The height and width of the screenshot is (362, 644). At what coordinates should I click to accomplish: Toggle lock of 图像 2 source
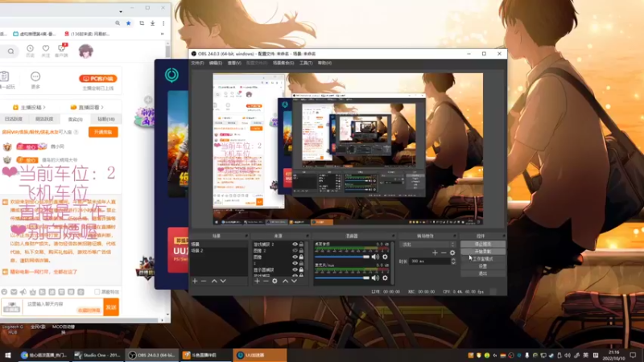(x=301, y=250)
